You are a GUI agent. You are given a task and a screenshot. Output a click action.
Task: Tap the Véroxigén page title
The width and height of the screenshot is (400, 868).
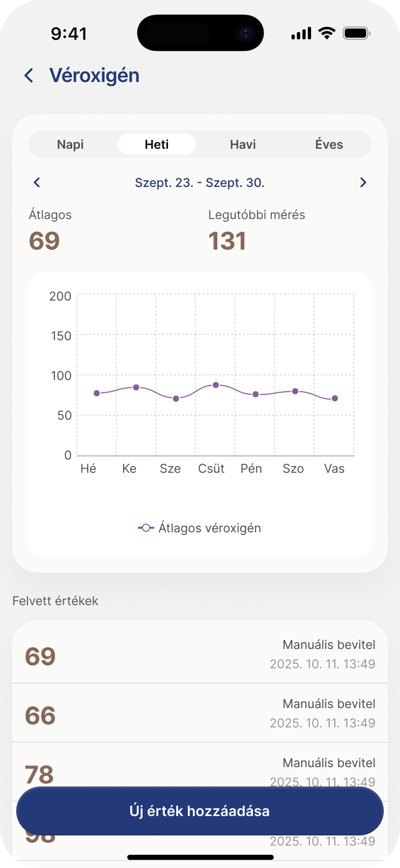[94, 75]
